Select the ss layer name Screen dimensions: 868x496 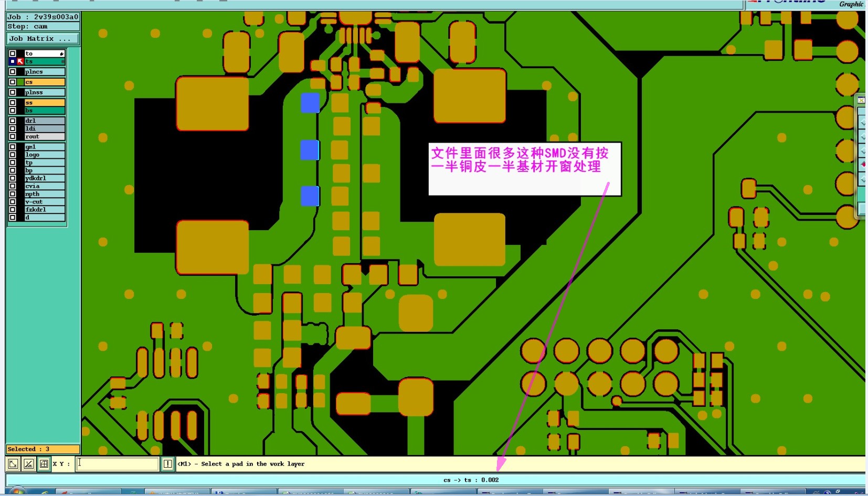[x=45, y=103]
